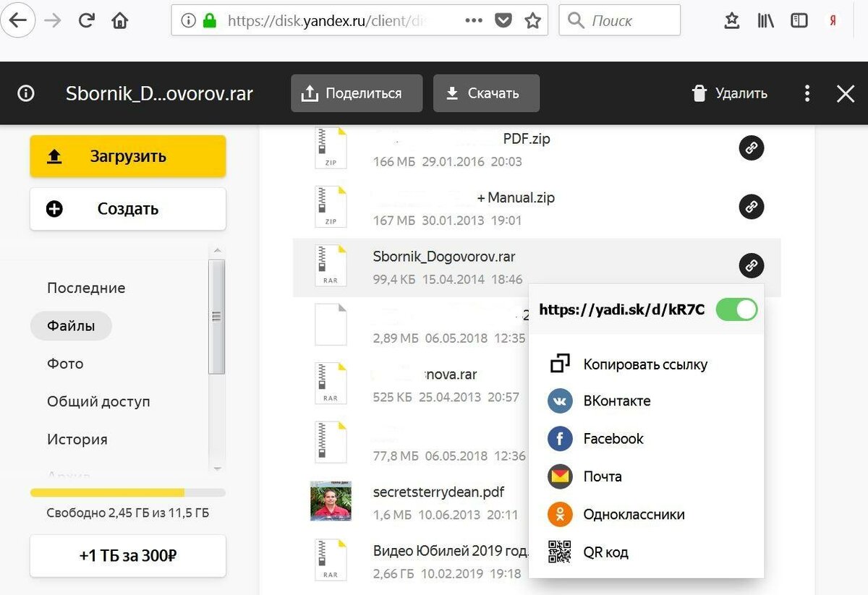Click the storage usage progress bar

pyautogui.click(x=128, y=492)
